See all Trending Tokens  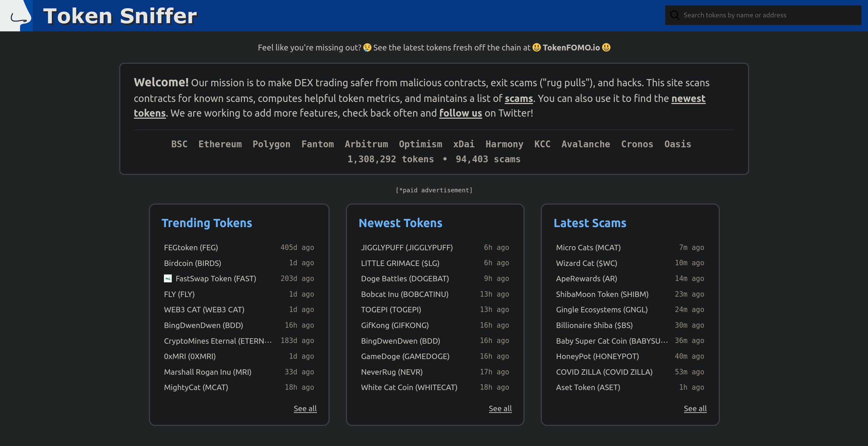305,408
